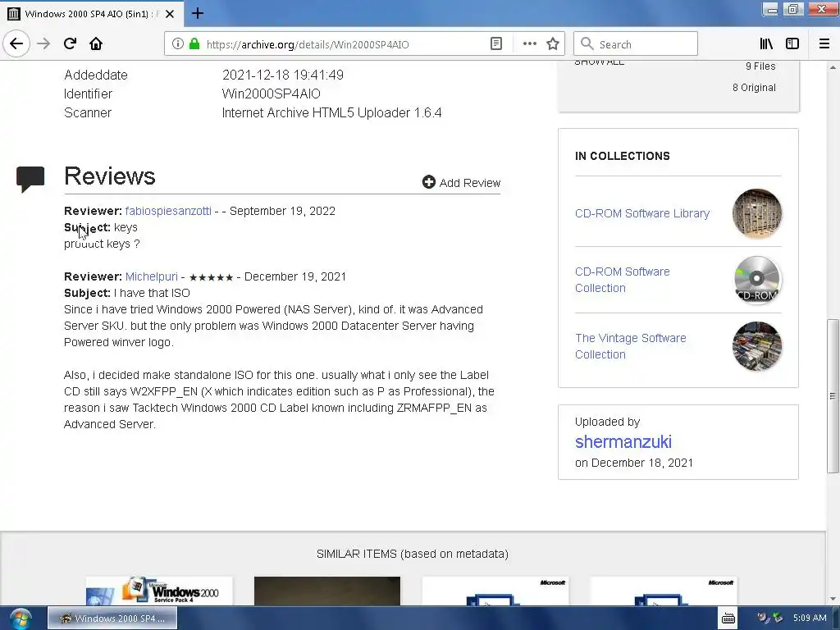
Task: Click the Win2000SP4AIO identifier value
Action: pos(271,94)
